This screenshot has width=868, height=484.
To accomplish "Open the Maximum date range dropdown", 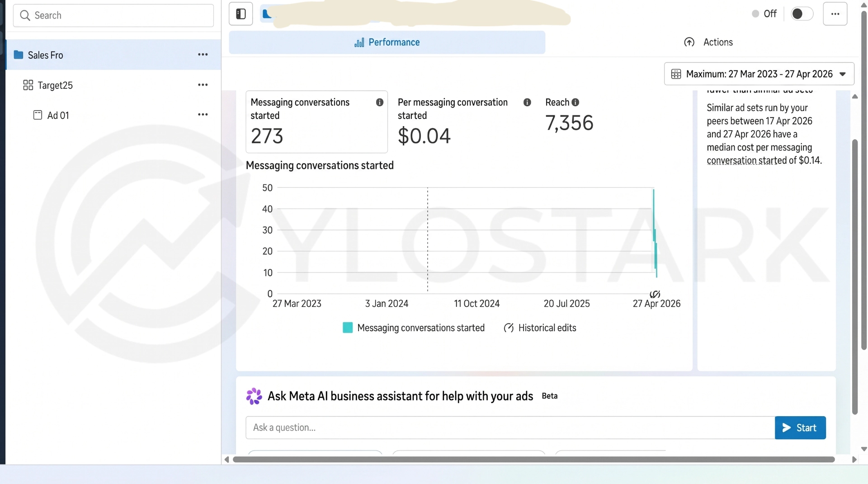I will coord(759,74).
